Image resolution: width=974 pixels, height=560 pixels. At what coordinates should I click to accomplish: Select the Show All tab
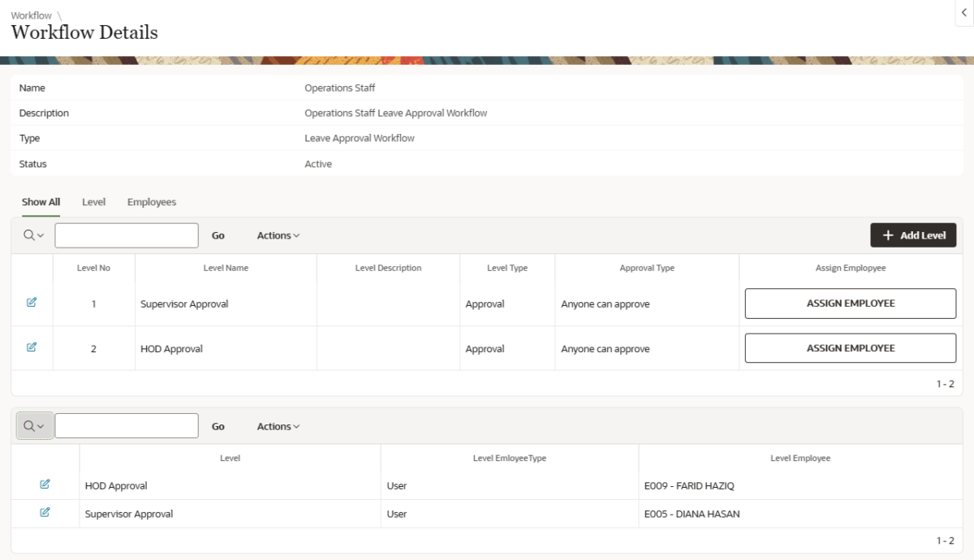pos(41,202)
